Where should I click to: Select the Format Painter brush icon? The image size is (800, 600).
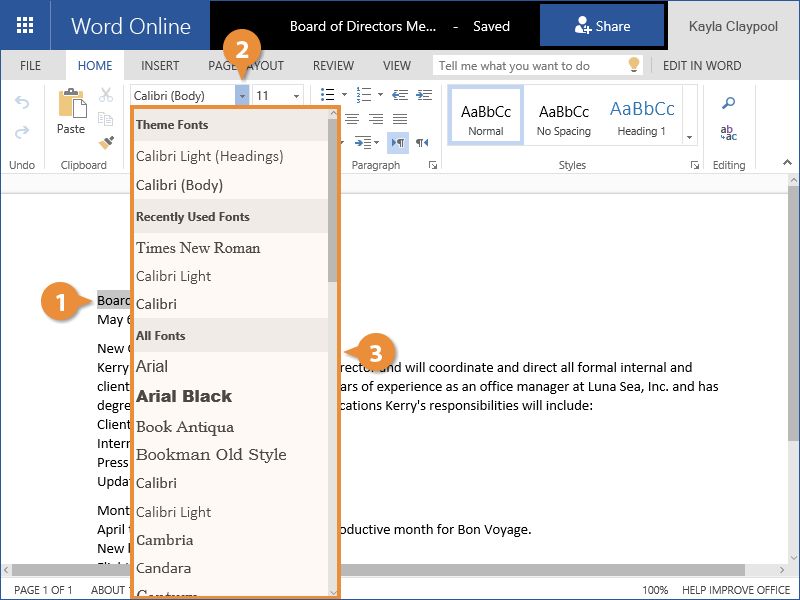(x=106, y=143)
